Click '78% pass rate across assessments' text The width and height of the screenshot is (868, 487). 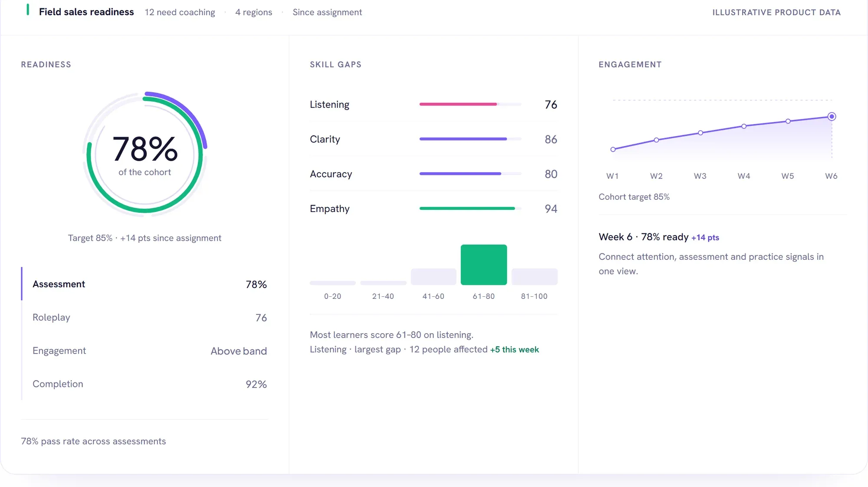click(x=93, y=441)
